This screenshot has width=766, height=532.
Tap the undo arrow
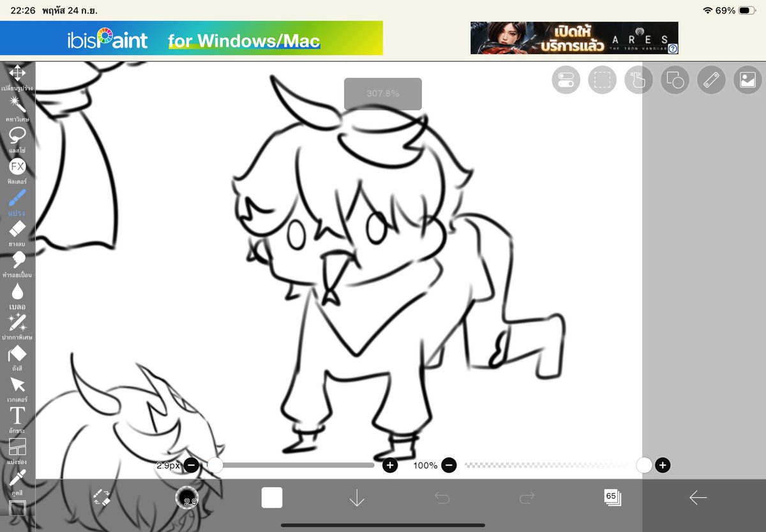click(442, 498)
